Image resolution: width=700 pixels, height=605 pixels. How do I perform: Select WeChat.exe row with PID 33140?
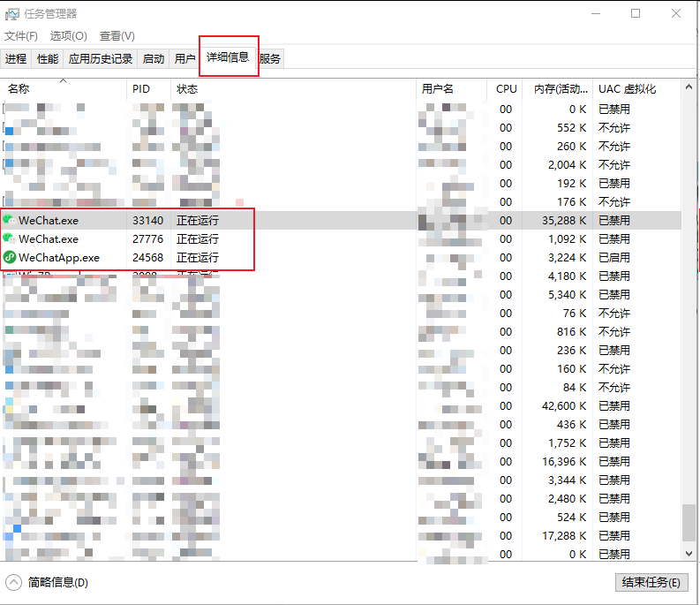tap(341, 220)
